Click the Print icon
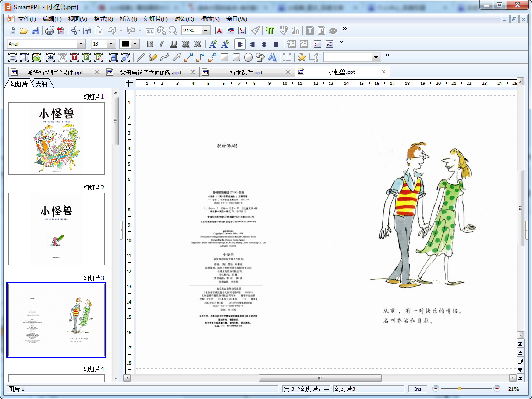Viewport: 532px width, 399px height. [50, 31]
